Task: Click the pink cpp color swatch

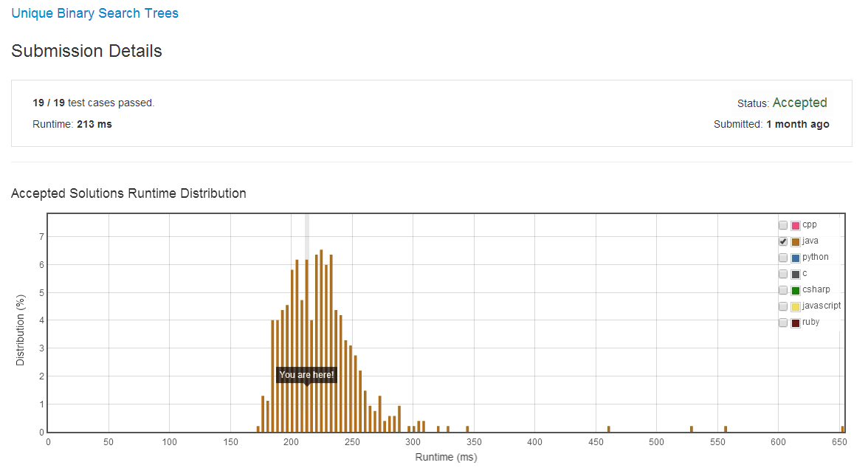Action: [x=796, y=225]
